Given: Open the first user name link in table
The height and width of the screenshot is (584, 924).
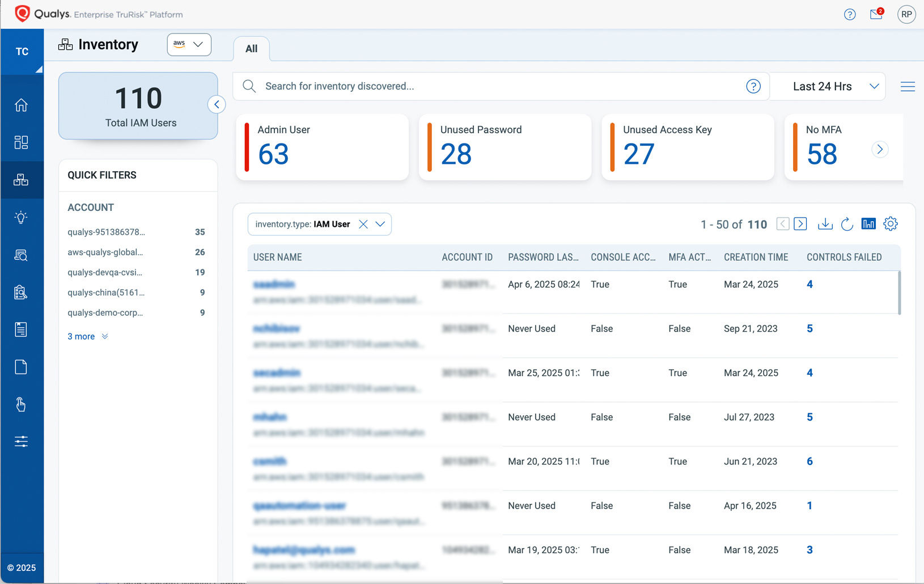Looking at the screenshot, I should pos(274,284).
